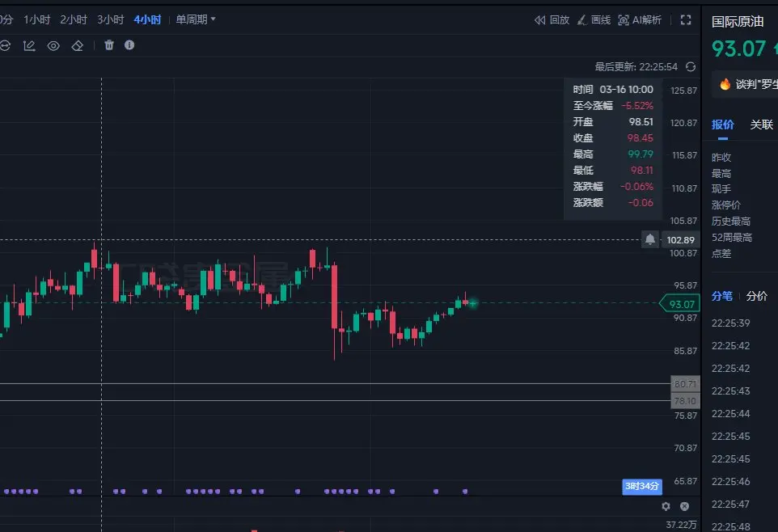The height and width of the screenshot is (532, 778).
Task: Refresh data next to 最后更新 time
Action: click(x=691, y=67)
